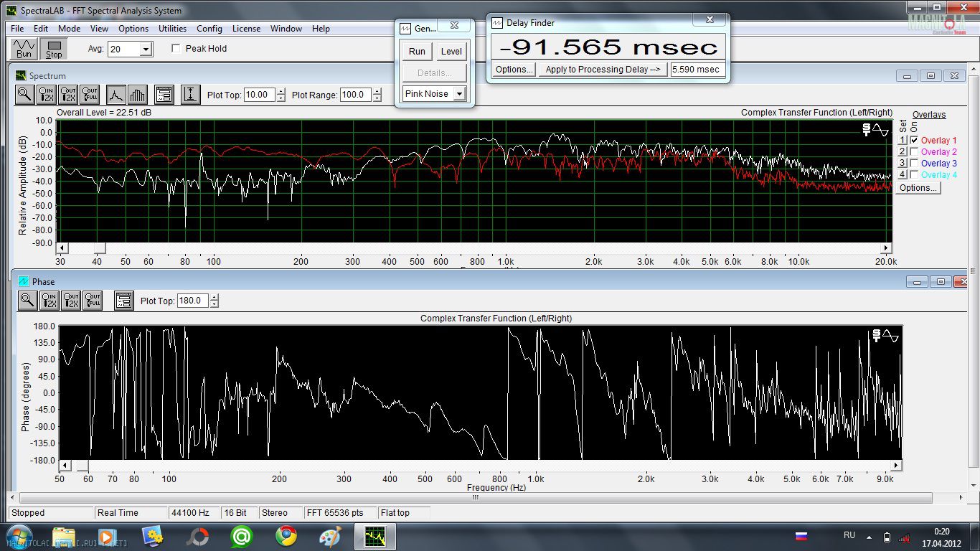The width and height of the screenshot is (980, 551).
Task: Enable the Overlay 2 checkbox
Action: click(x=914, y=152)
